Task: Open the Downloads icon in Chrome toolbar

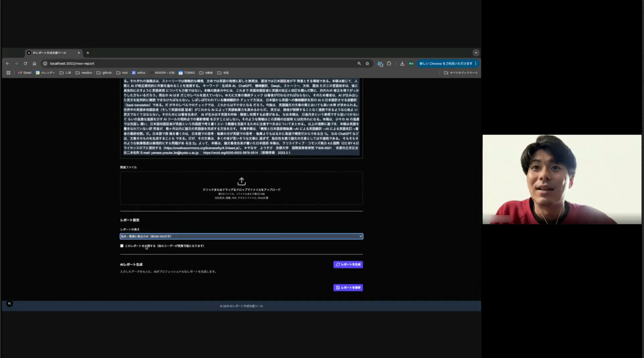Action: [x=402, y=64]
